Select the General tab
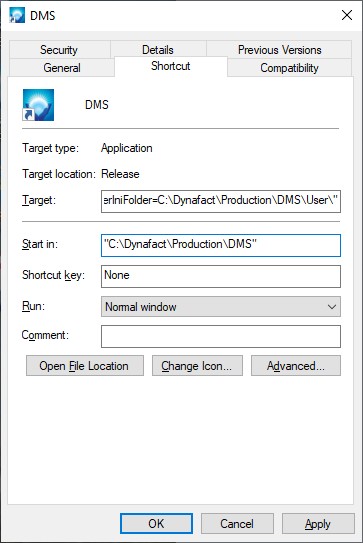 (62, 68)
